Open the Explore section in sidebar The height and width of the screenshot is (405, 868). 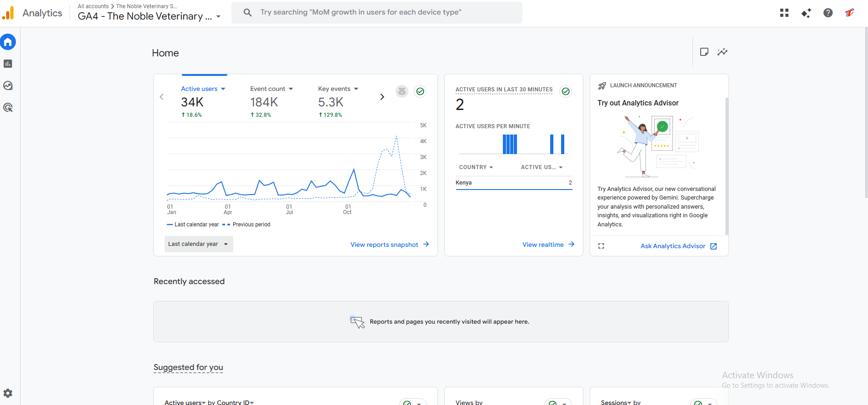tap(8, 85)
